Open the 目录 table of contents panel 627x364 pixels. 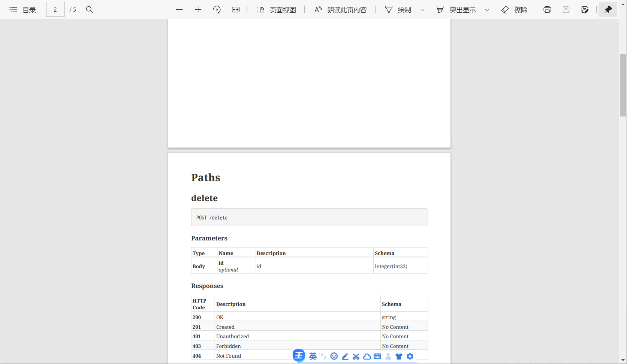22,10
